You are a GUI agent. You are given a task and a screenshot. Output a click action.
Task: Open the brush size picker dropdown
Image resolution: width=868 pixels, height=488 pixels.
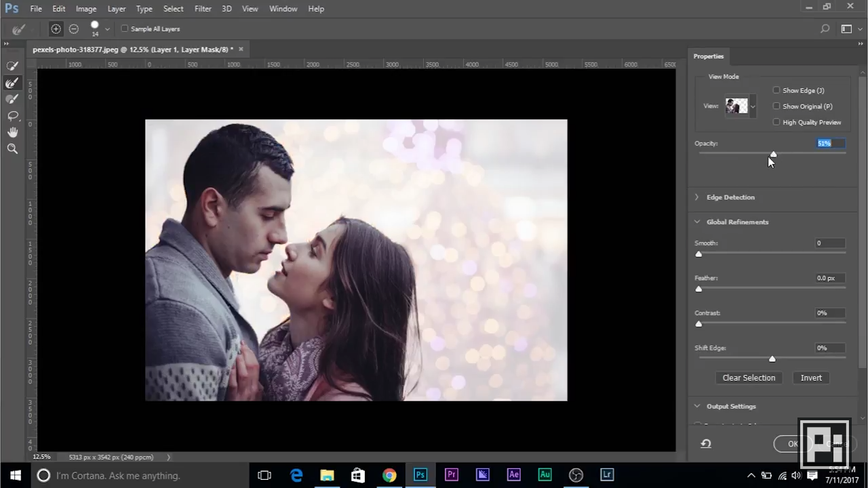(106, 29)
